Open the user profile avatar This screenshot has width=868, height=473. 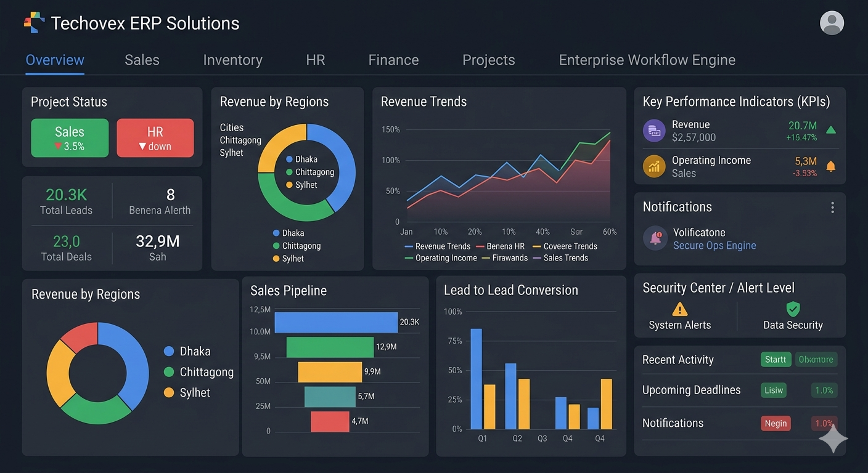click(x=832, y=23)
